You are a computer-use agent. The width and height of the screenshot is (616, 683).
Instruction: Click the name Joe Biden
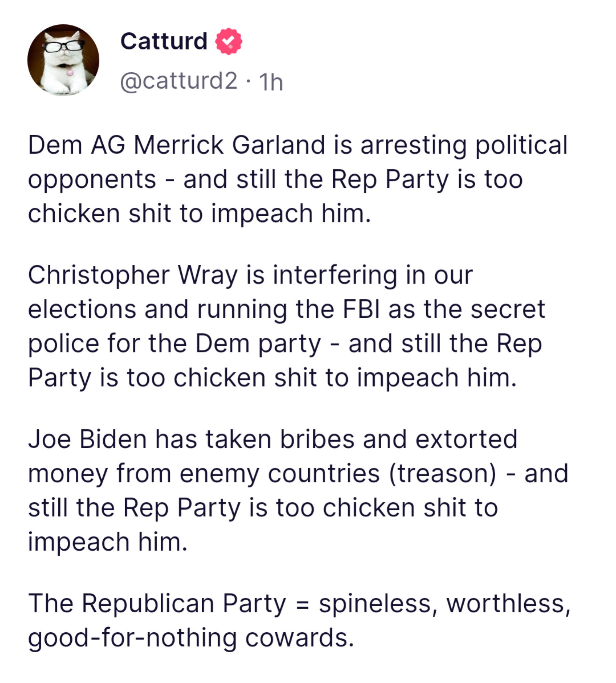click(x=88, y=439)
